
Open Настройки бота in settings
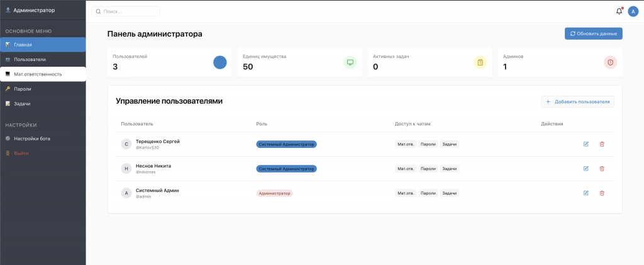click(42, 138)
